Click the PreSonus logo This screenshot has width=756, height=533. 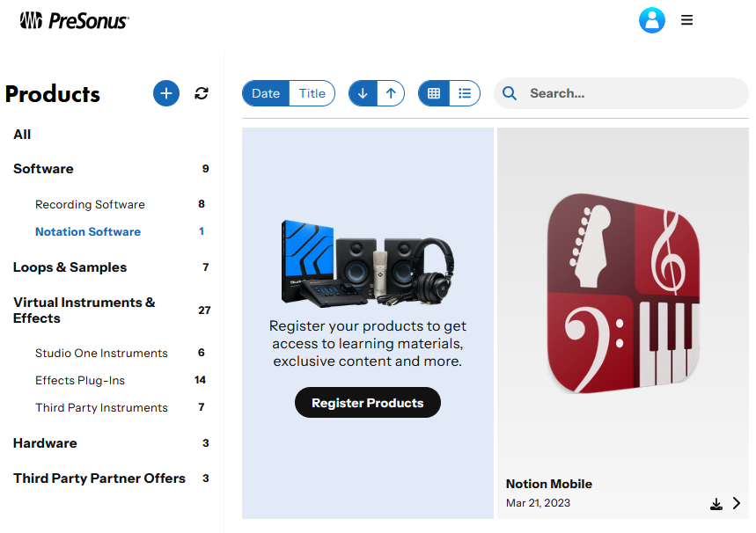coord(74,20)
